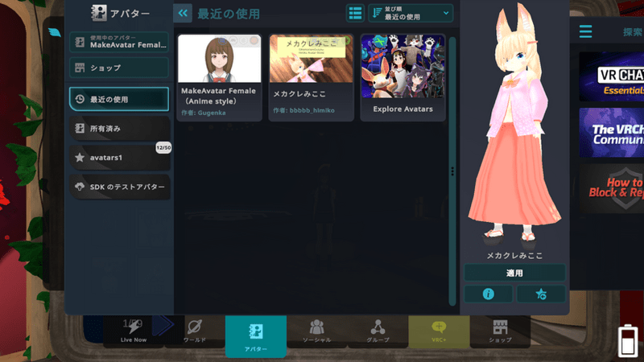The width and height of the screenshot is (644, 362).
Task: Open ショップ in the avatar sidebar
Action: 119,68
